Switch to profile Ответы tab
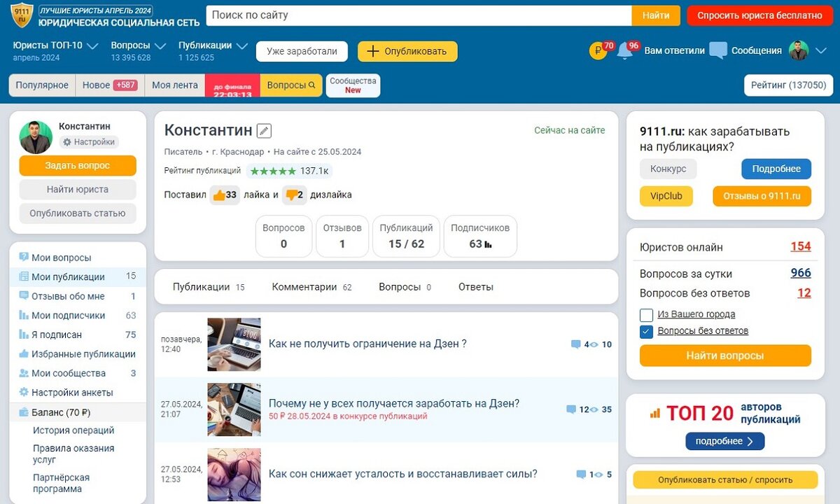The height and width of the screenshot is (504, 840). [x=476, y=287]
